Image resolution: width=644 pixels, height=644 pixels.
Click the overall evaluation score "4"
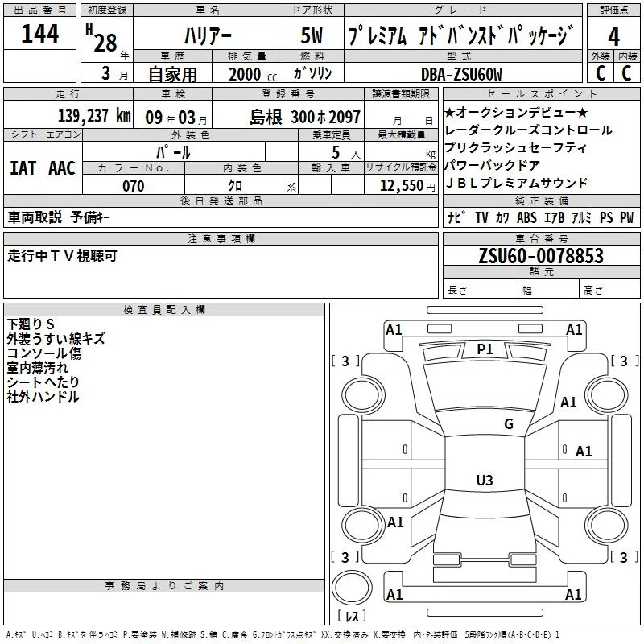(613, 37)
